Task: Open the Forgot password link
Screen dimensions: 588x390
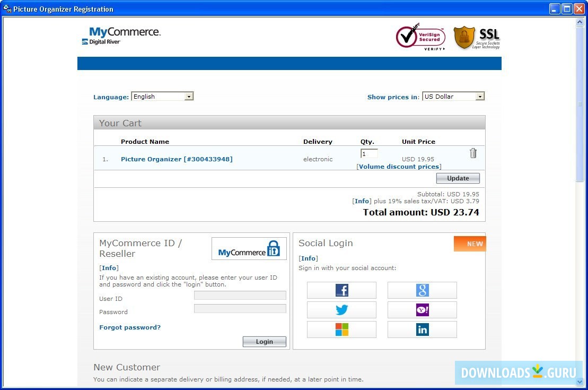Action: (x=130, y=327)
